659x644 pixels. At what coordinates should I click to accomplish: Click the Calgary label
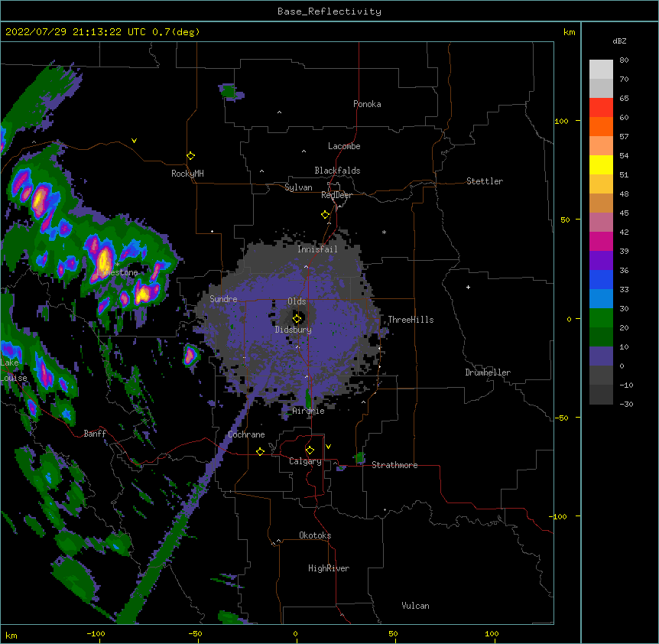pyautogui.click(x=305, y=461)
